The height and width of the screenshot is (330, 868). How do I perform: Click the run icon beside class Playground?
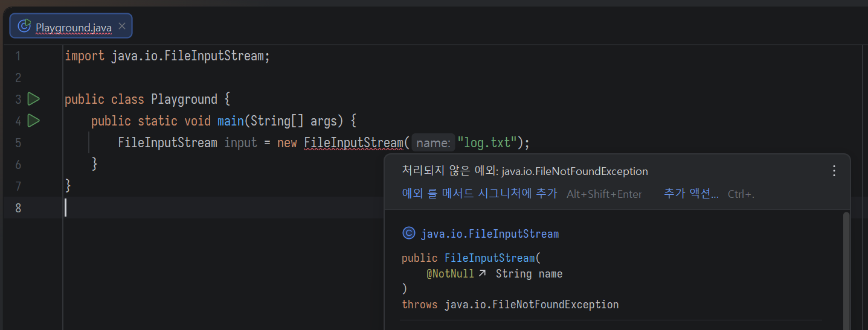[x=34, y=99]
